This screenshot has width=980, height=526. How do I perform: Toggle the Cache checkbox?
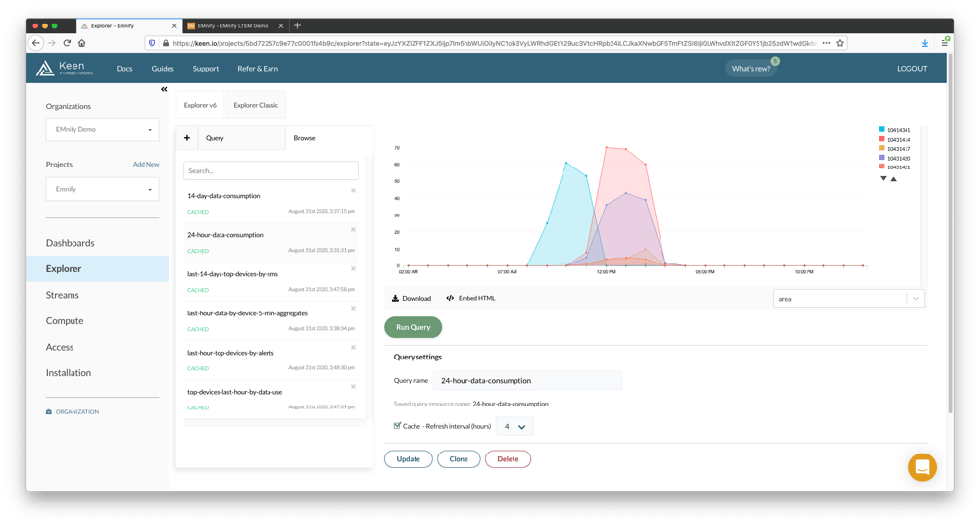tap(397, 425)
